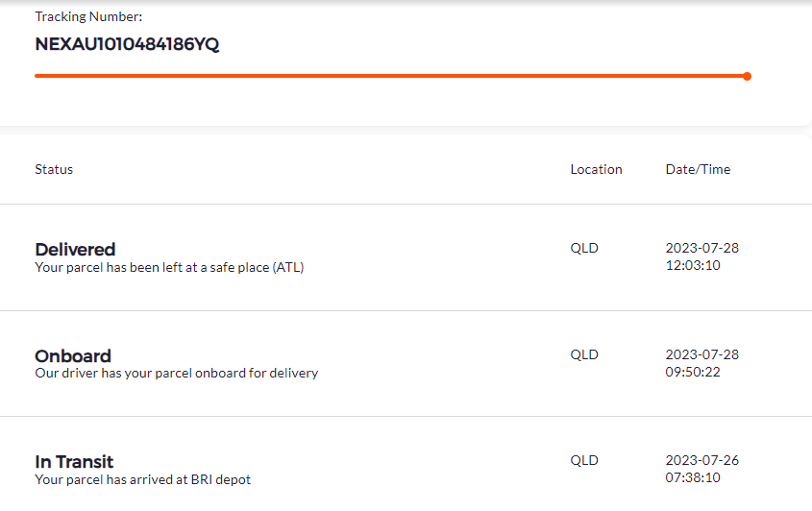
Task: Click the QLD location in the Delivered row
Action: pyautogui.click(x=584, y=248)
